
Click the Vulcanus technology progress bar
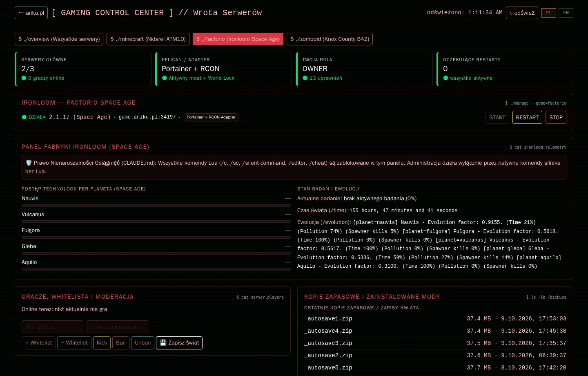click(x=156, y=222)
